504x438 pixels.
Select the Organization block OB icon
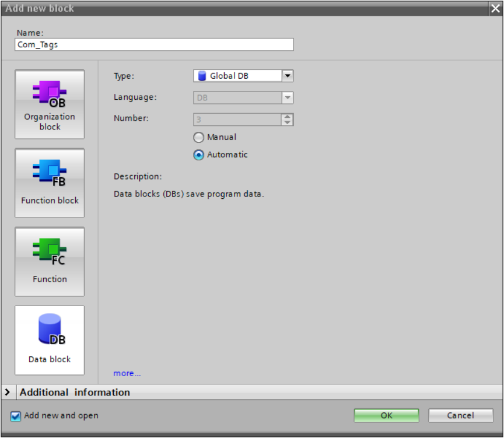point(50,93)
